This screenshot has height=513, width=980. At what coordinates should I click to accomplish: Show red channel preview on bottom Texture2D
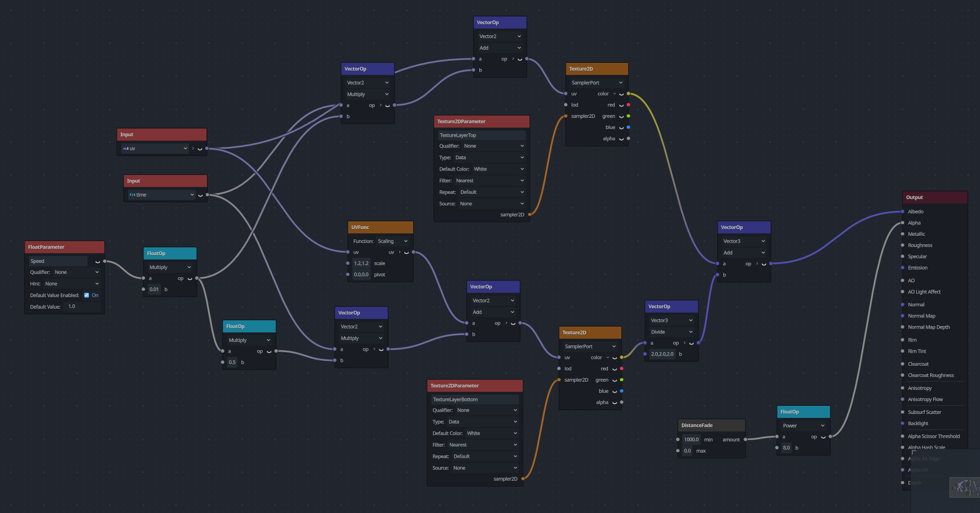click(x=615, y=369)
